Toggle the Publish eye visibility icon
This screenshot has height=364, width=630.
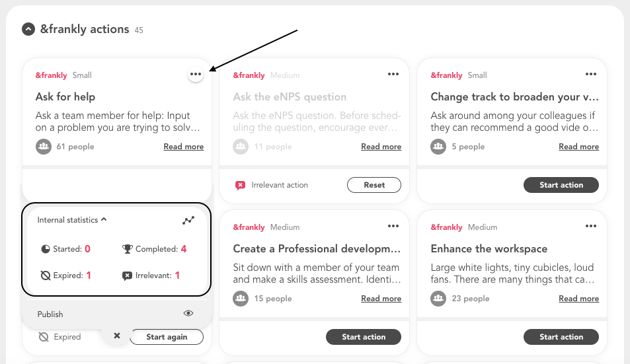tap(188, 313)
